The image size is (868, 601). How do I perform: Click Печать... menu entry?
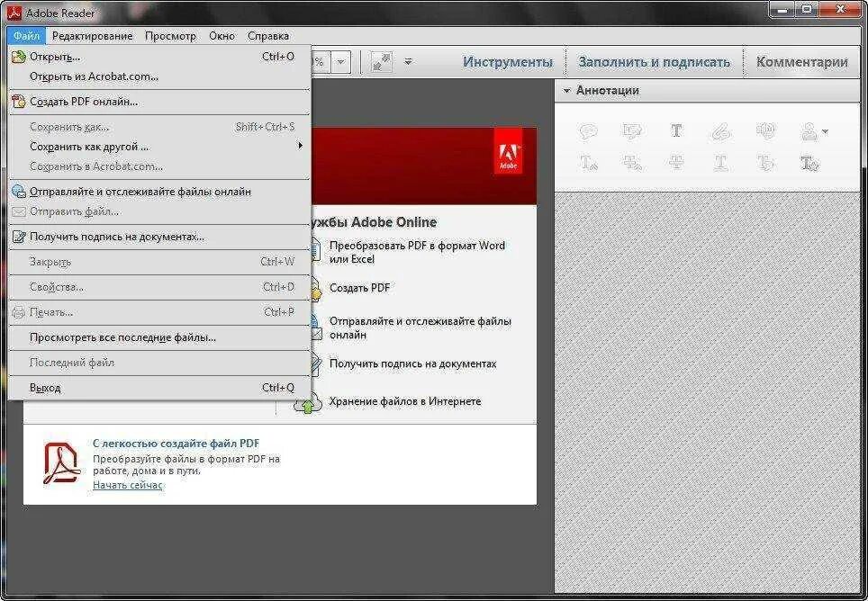(x=159, y=312)
